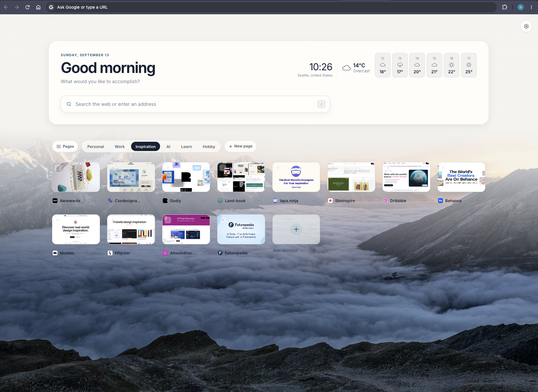Click the Mobbin favicon
Viewport: 538px width, 392px height.
[55, 253]
